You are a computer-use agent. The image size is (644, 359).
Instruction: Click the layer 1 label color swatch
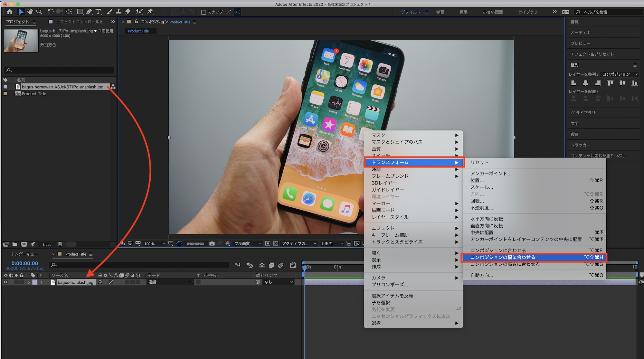tap(35, 282)
